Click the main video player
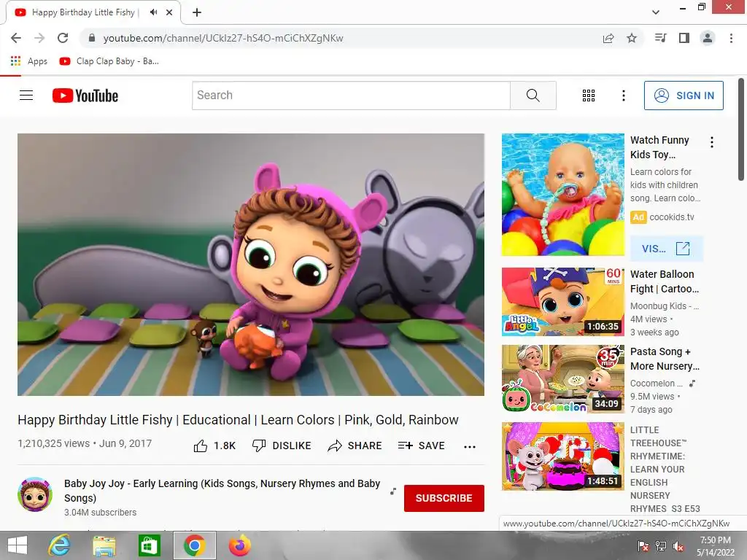Viewport: 747px width, 560px height. coord(251,264)
